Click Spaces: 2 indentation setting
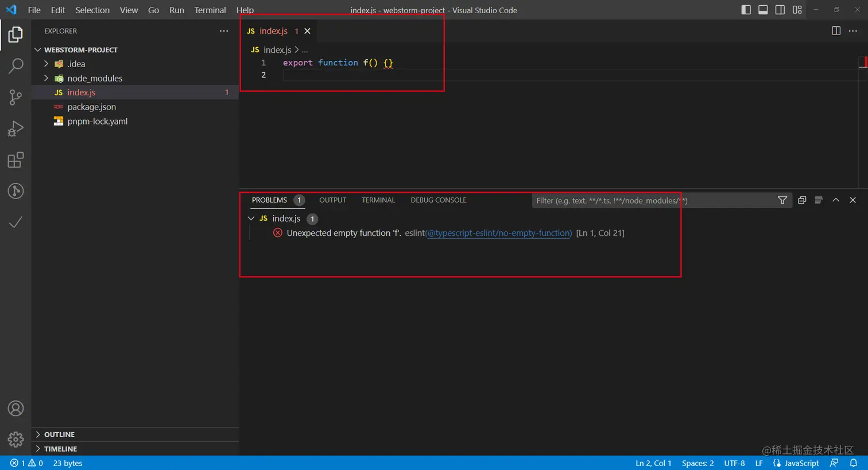 pyautogui.click(x=697, y=463)
